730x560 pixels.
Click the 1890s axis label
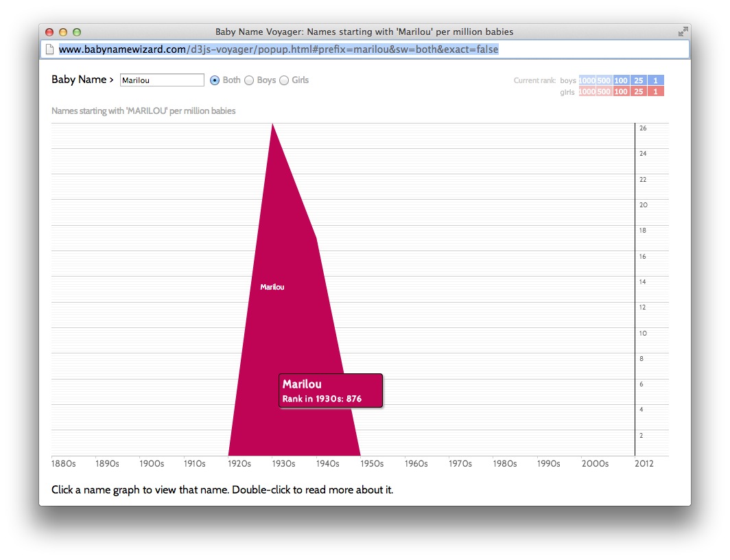point(107,464)
